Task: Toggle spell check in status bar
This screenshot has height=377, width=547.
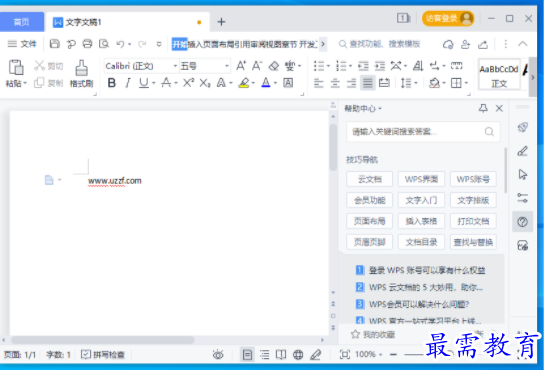Action: click(x=103, y=355)
